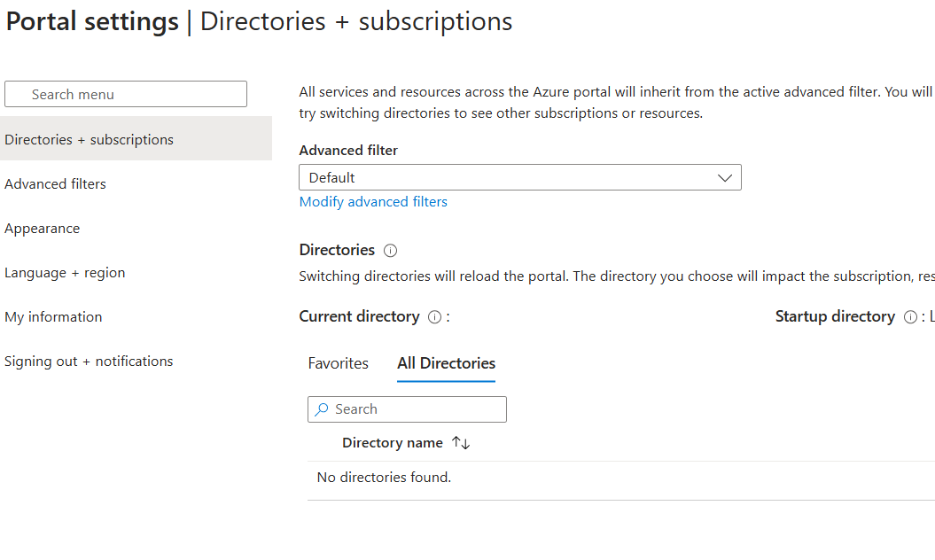Viewport: 935px width, 560px height.
Task: Click the Directories info icon
Action: click(390, 251)
